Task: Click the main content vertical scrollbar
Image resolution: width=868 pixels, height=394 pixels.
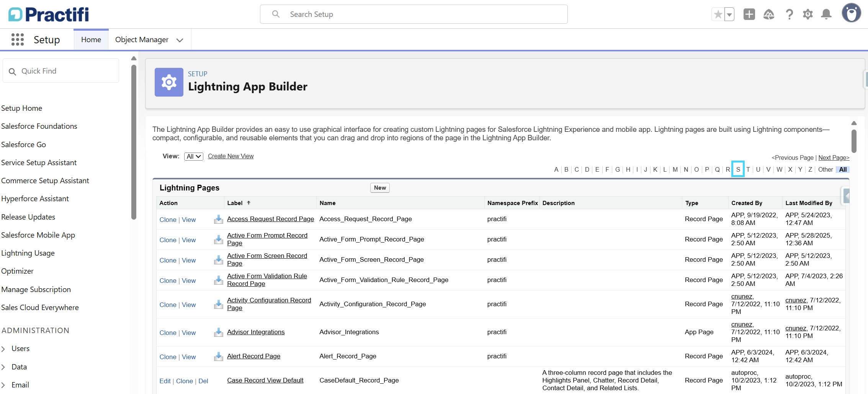Action: [854, 141]
